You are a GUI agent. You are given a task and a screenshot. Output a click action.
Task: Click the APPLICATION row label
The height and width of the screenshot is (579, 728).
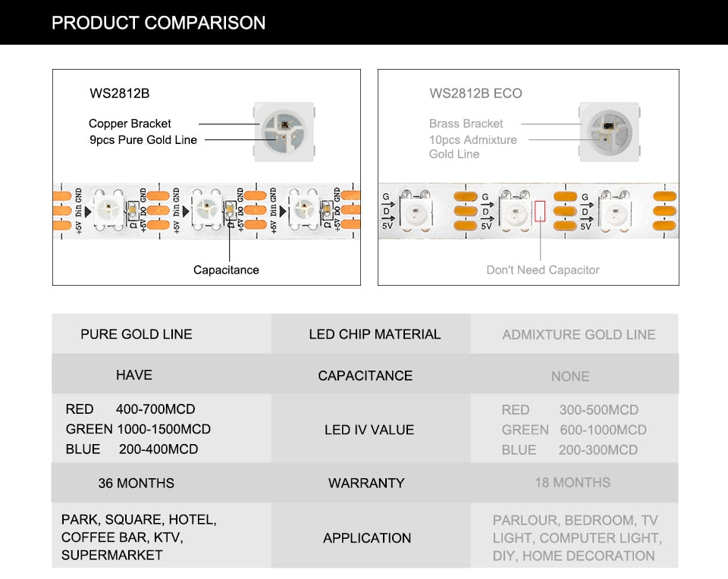point(367,538)
